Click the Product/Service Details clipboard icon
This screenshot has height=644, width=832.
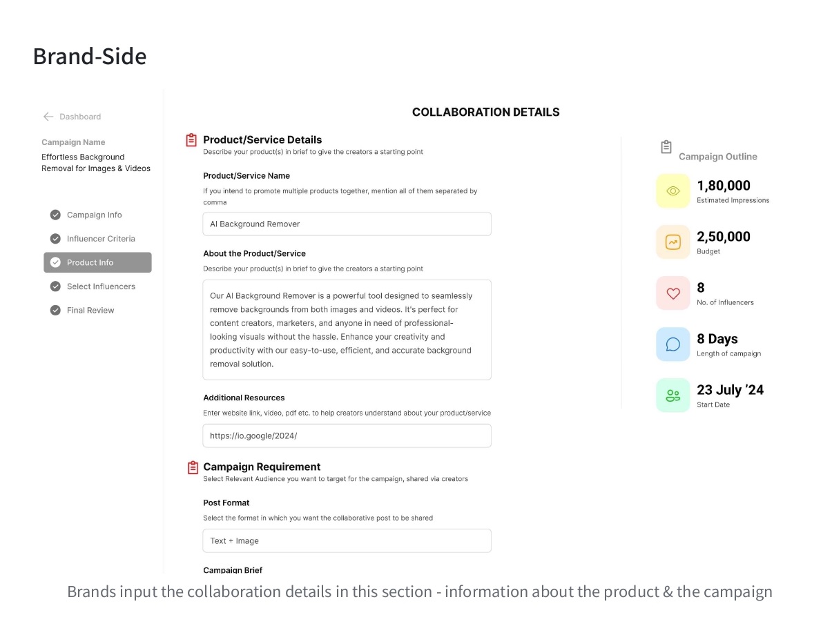pyautogui.click(x=192, y=140)
